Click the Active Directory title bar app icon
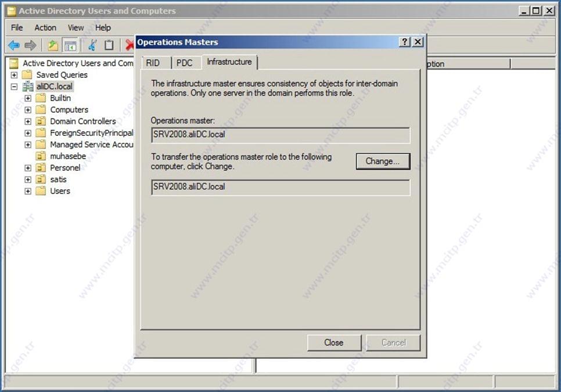The width and height of the screenshot is (561, 392). tap(12, 11)
